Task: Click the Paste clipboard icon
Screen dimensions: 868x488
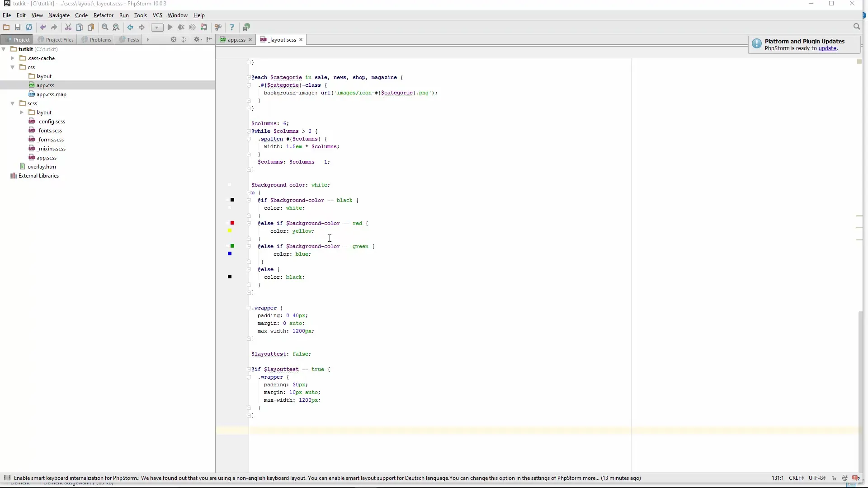Action: coord(91,28)
